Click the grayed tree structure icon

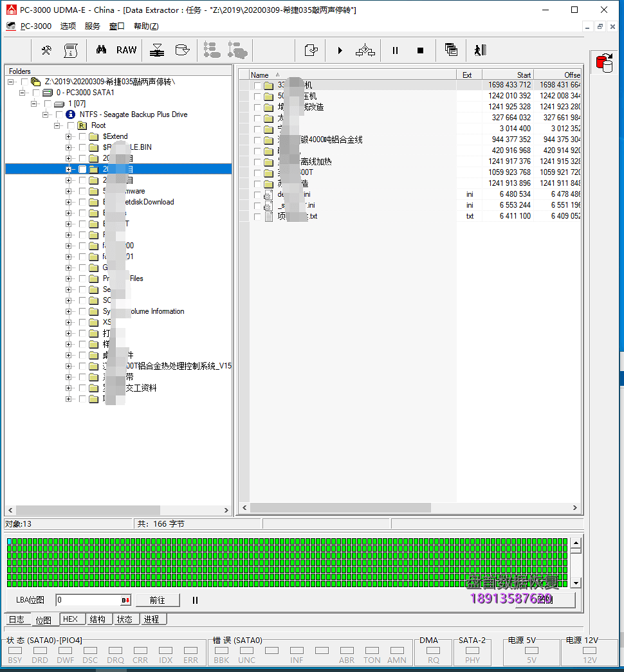212,50
